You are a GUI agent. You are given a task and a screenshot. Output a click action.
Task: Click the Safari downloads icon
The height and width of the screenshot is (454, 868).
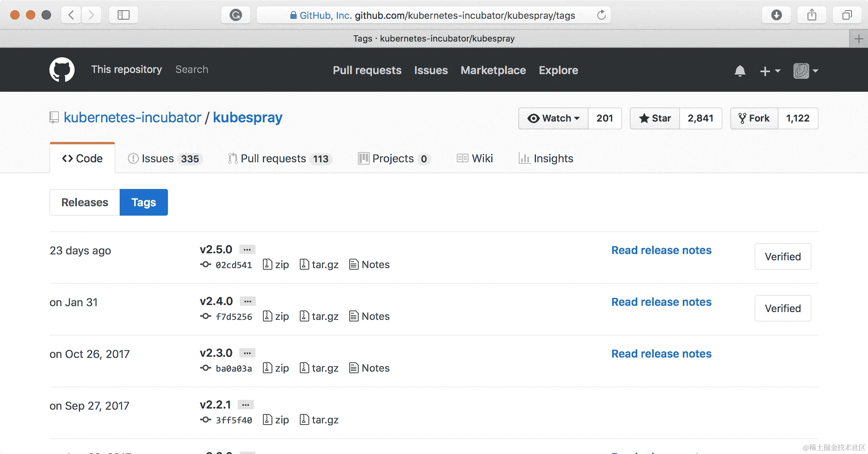776,15
